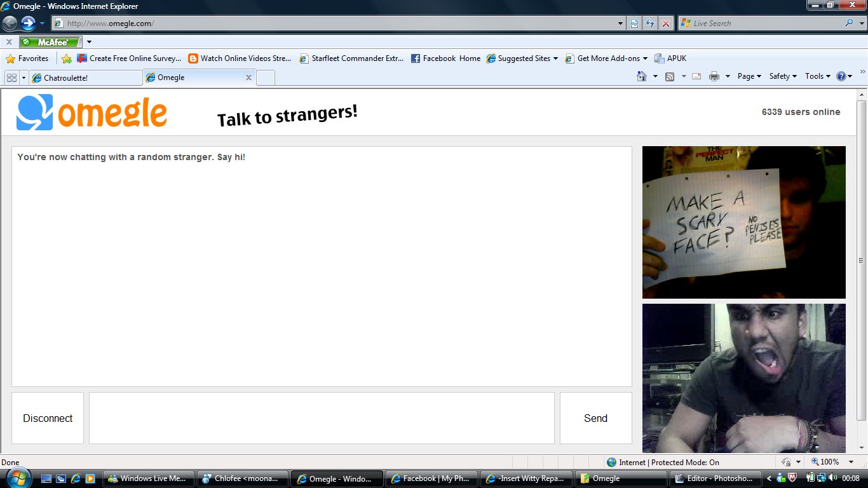Click Internet Protected Mode status zone
The width and height of the screenshot is (868, 488).
click(x=663, y=462)
